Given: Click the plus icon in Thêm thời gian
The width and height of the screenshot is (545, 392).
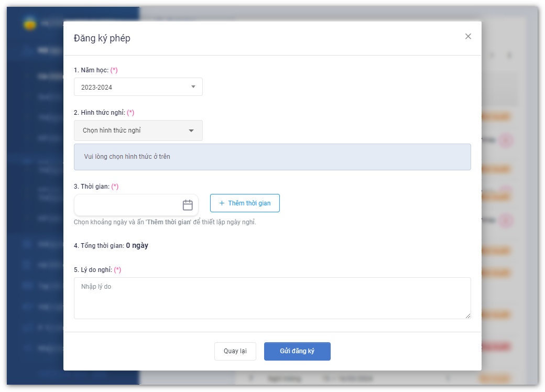Looking at the screenshot, I should [x=222, y=203].
